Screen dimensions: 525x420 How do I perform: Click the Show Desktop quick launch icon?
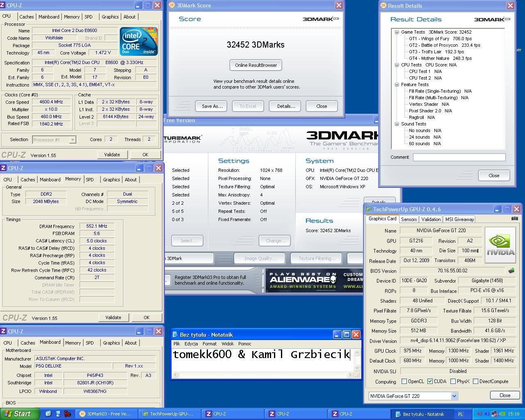pyautogui.click(x=58, y=414)
